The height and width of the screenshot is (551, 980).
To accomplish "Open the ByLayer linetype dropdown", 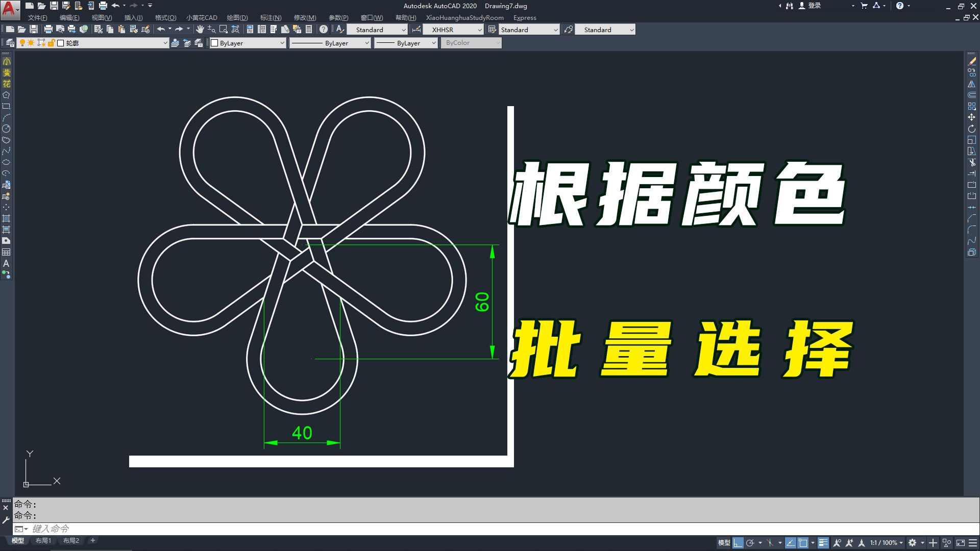I will pyautogui.click(x=330, y=43).
